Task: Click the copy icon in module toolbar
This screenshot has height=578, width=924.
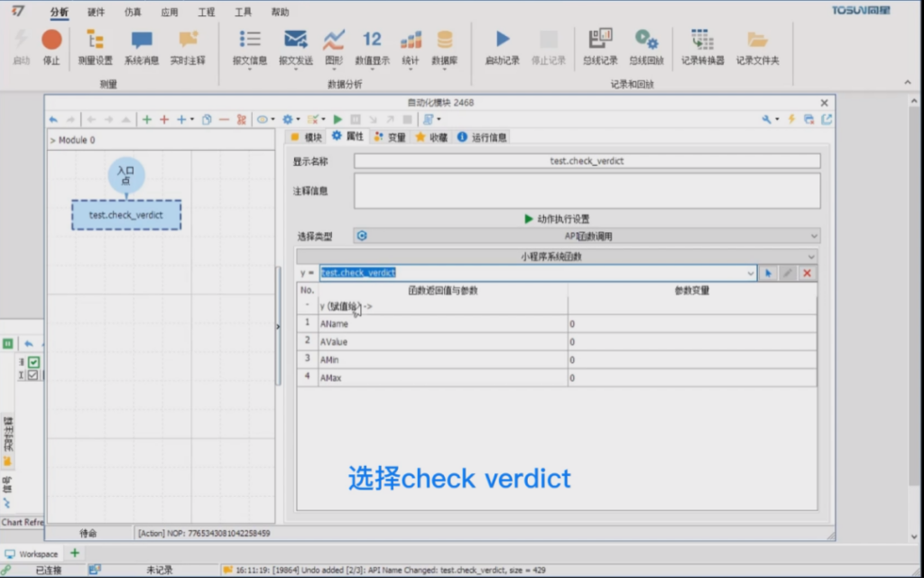Action: [207, 120]
